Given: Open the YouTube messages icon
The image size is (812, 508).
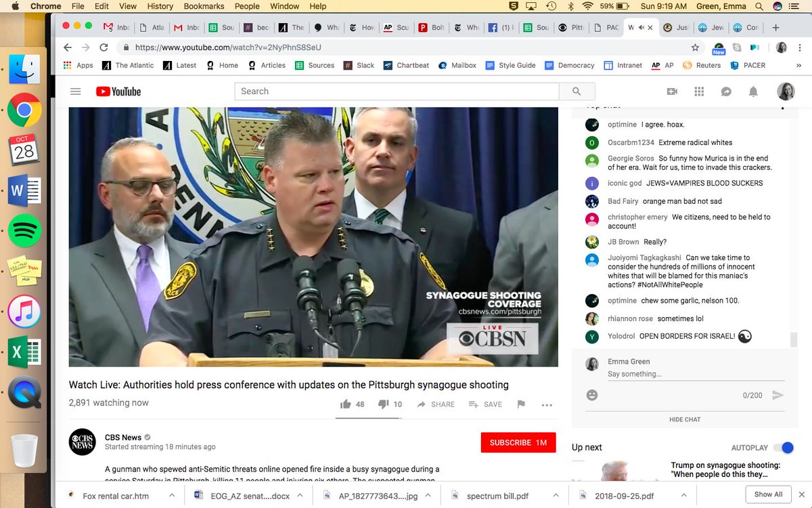Looking at the screenshot, I should tap(726, 91).
